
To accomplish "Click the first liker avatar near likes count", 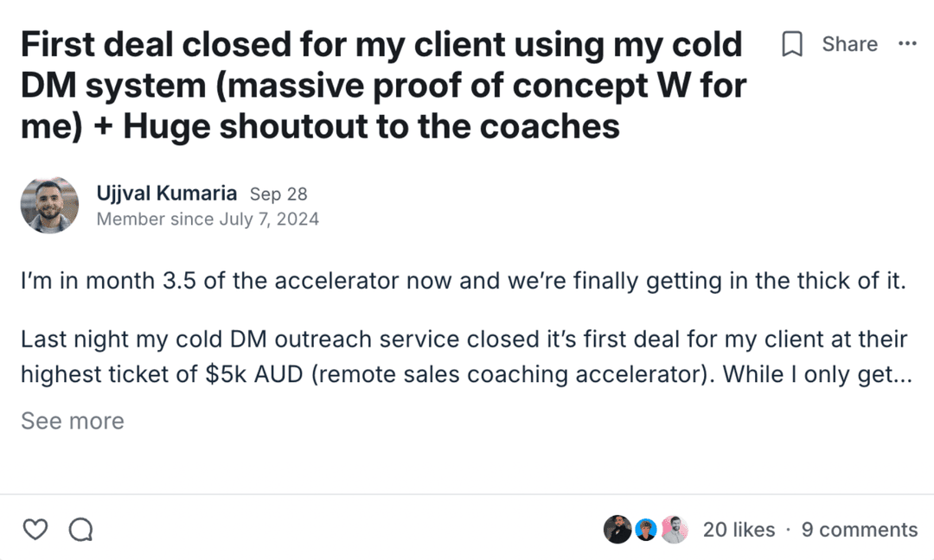I will click(x=617, y=529).
